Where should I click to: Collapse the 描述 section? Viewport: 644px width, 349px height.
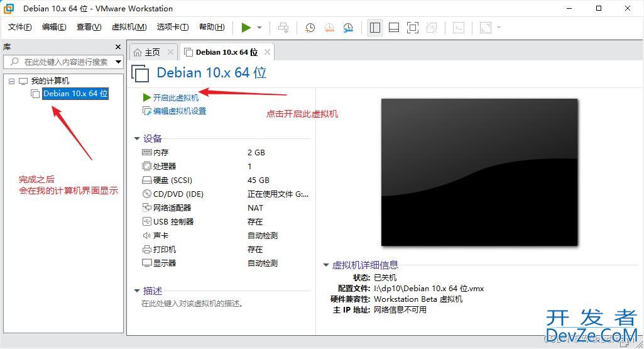137,291
